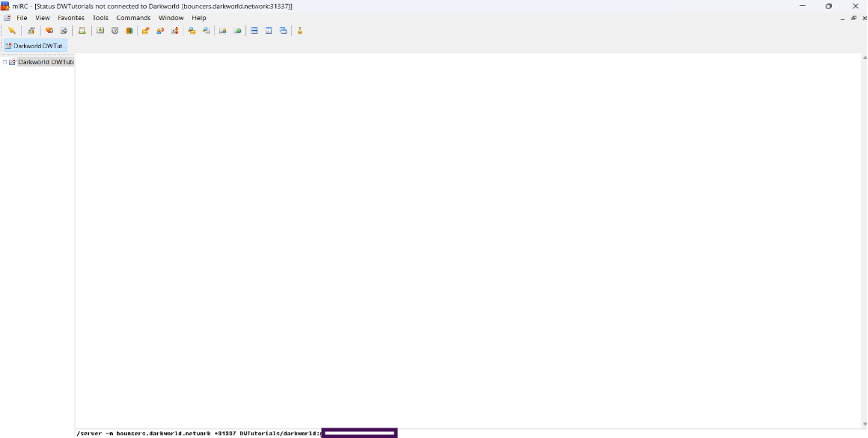Click the Connect lightning bolt icon
868x438 pixels.
point(12,31)
